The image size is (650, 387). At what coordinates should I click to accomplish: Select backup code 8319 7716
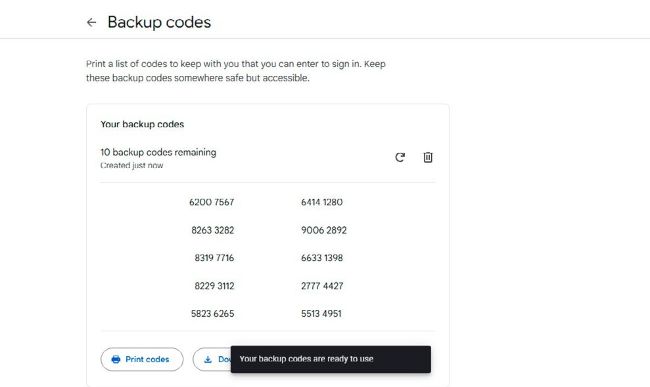214,258
